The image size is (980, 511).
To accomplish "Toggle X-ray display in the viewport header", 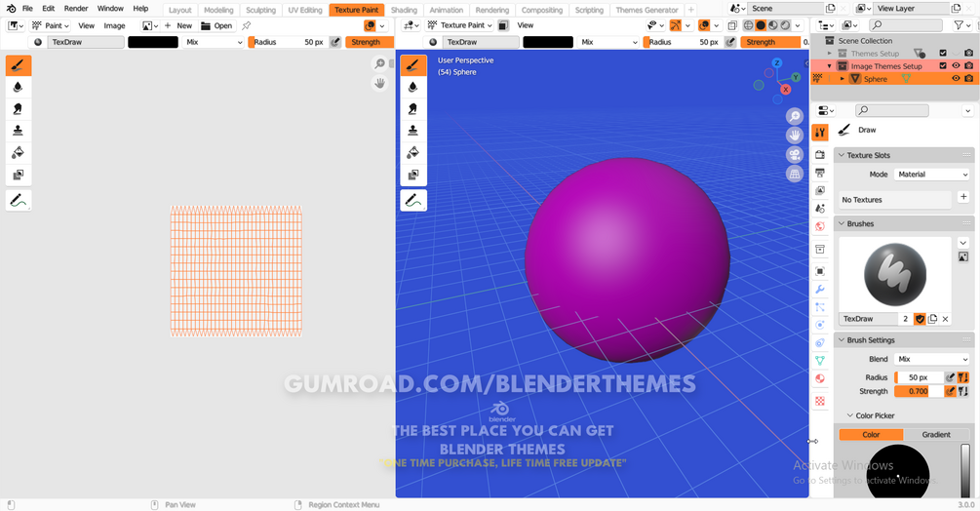I will coord(732,25).
